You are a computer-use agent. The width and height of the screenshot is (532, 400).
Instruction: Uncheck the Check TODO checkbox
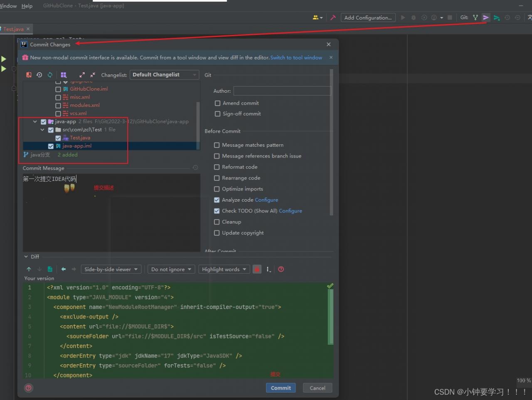tap(217, 211)
